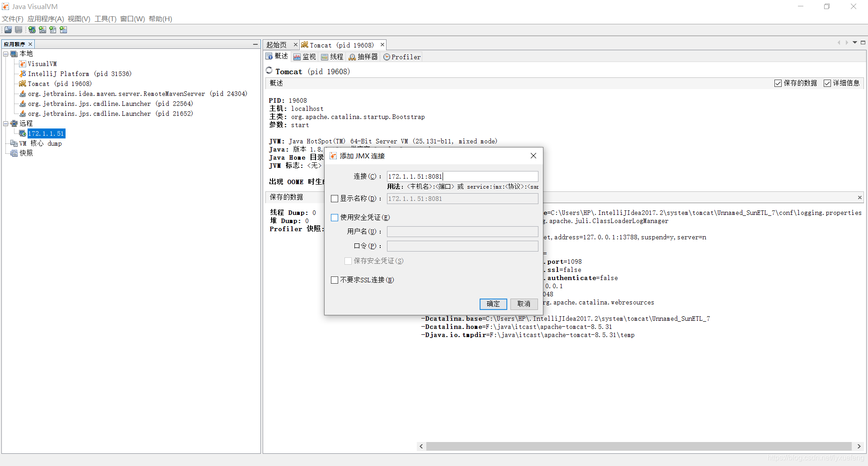Close the 起始页 tab
Image resolution: width=868 pixels, height=466 pixels.
[296, 45]
